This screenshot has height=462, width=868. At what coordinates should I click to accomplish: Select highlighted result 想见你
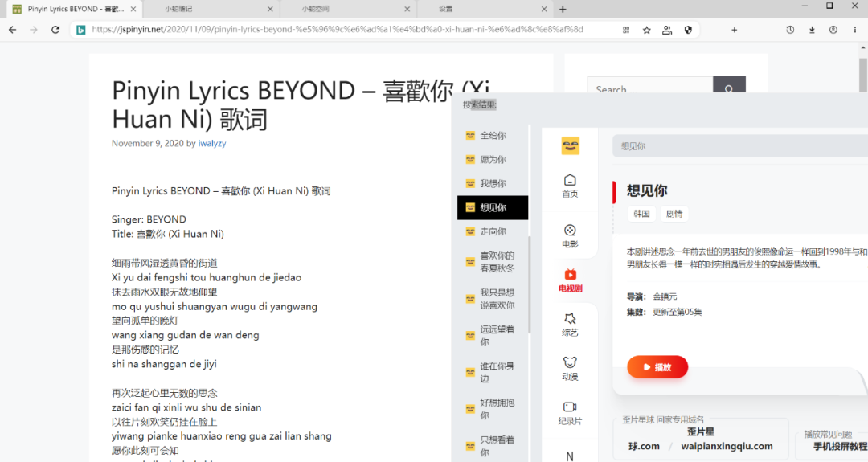493,207
